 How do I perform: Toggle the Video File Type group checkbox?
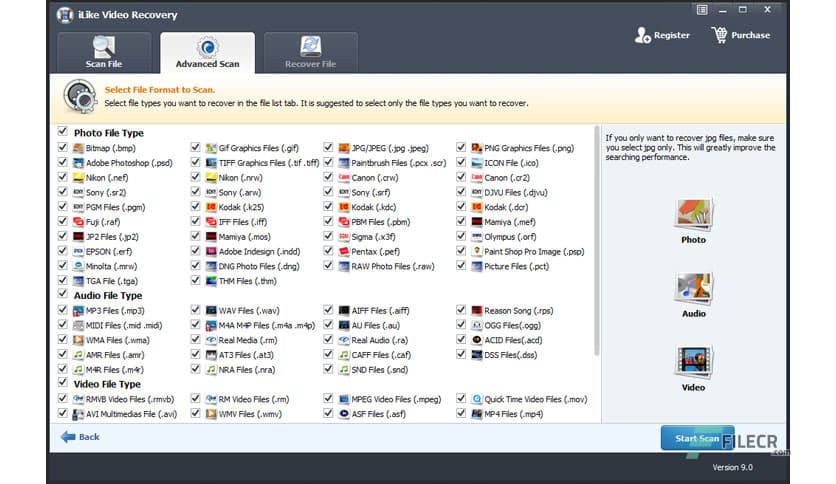pyautogui.click(x=63, y=382)
